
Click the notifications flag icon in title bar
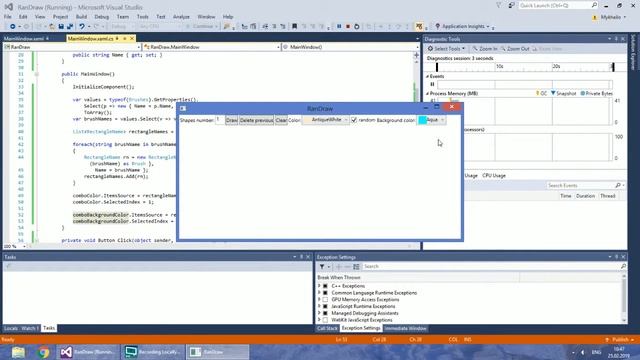[499, 5]
